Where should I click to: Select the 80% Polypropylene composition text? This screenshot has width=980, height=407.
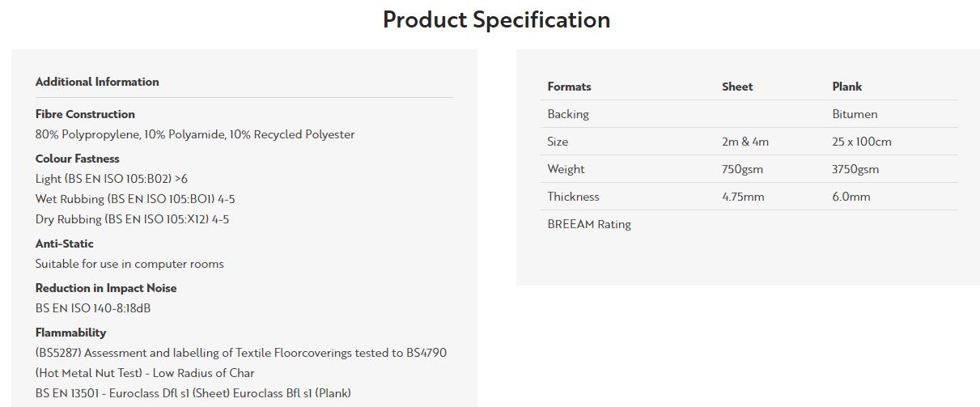pyautogui.click(x=195, y=134)
